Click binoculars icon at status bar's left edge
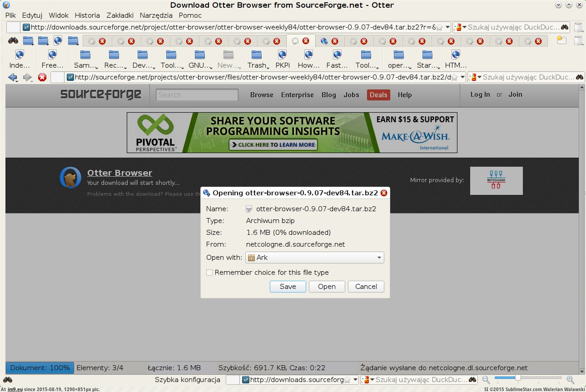 tap(8, 380)
